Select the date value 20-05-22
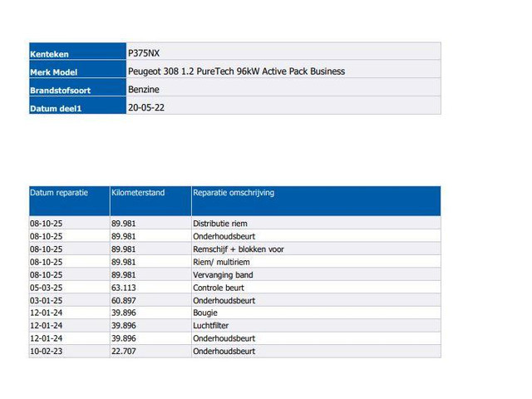532x399 pixels. (146, 107)
